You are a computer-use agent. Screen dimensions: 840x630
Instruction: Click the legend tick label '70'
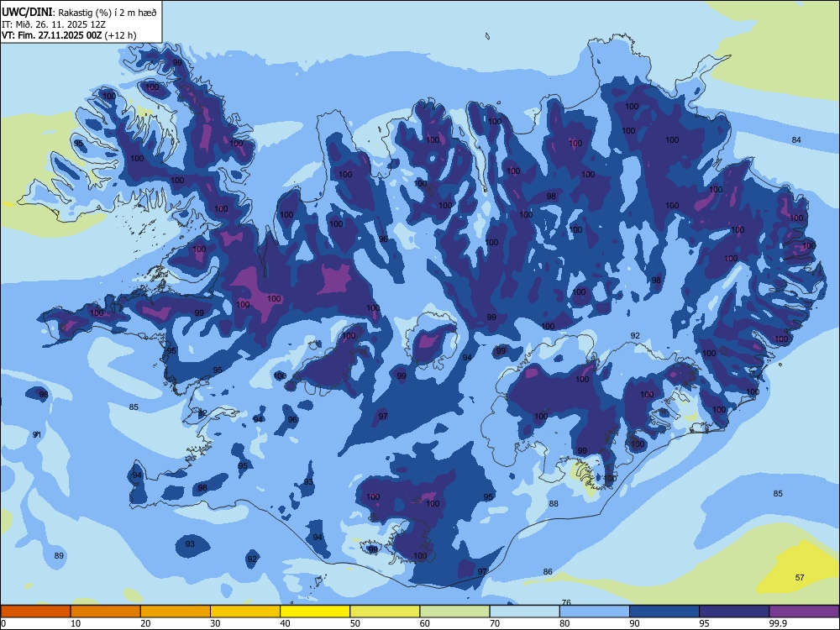tap(495, 623)
